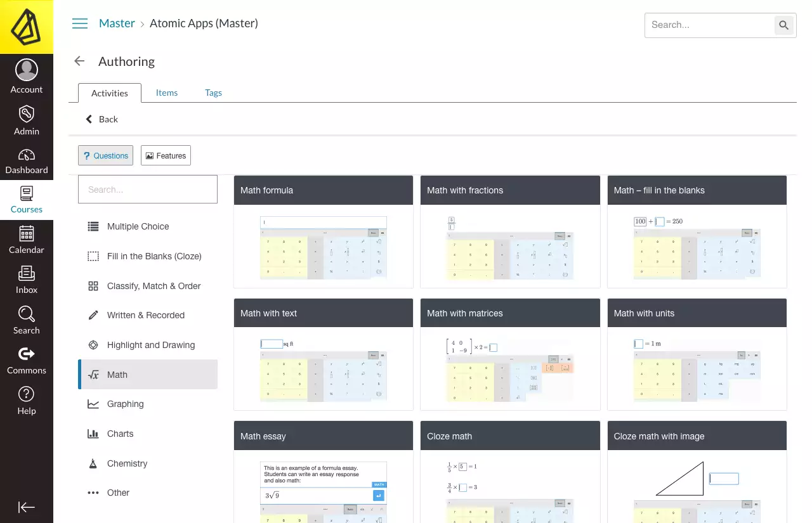Choose the Cloze math card
Screen dimensions: 812x523
[x=510, y=472]
